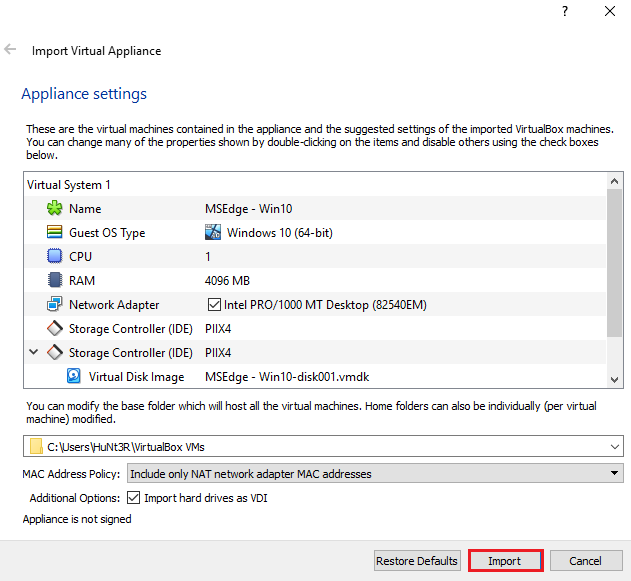
Task: Toggle Import hard drives as VDI checkbox
Action: pos(133,498)
